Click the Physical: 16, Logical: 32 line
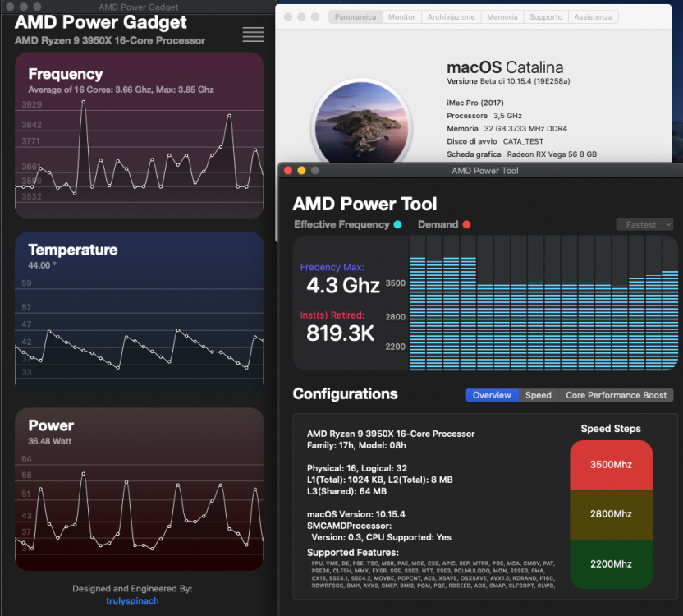The image size is (683, 616). coord(357,468)
